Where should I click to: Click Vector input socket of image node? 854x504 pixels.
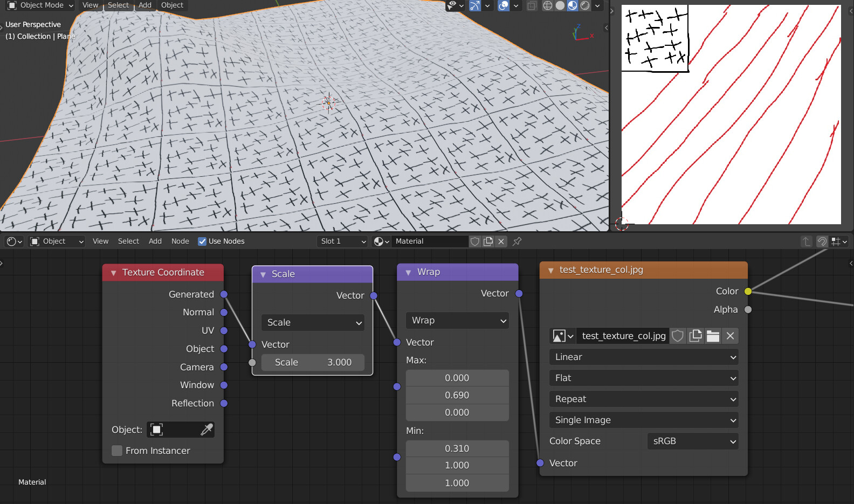coord(540,462)
